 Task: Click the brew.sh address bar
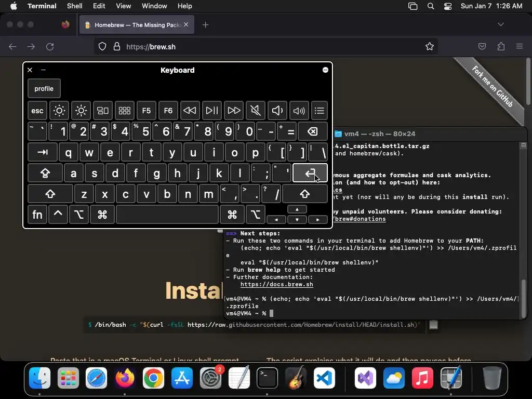(265, 46)
